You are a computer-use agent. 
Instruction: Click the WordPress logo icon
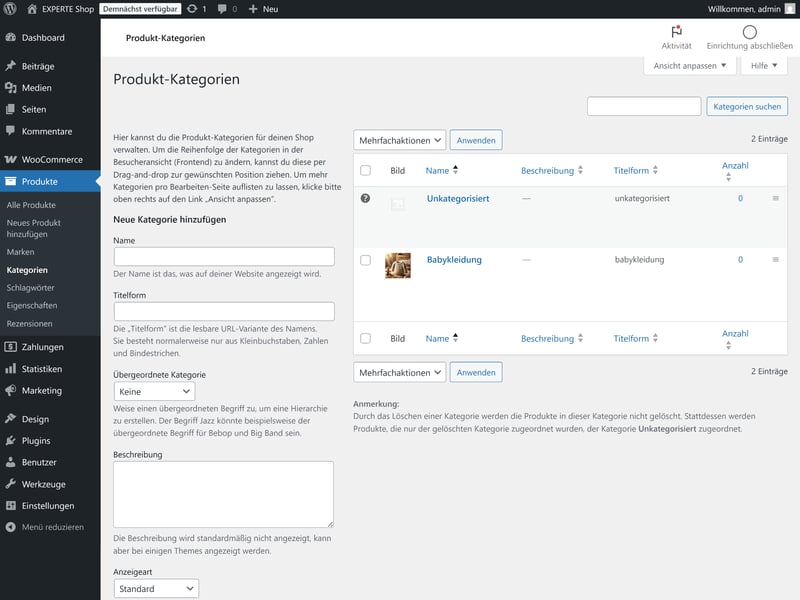[11, 8]
